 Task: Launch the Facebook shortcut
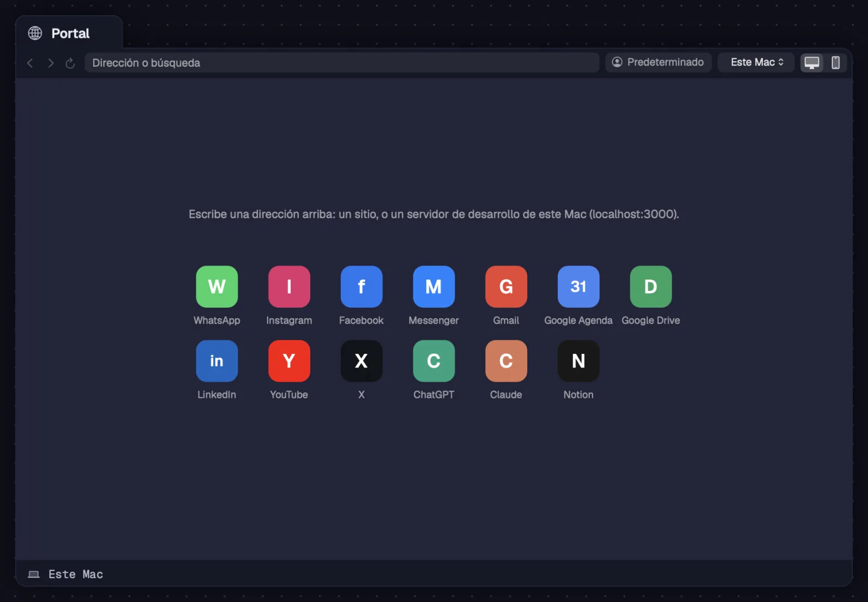click(361, 287)
